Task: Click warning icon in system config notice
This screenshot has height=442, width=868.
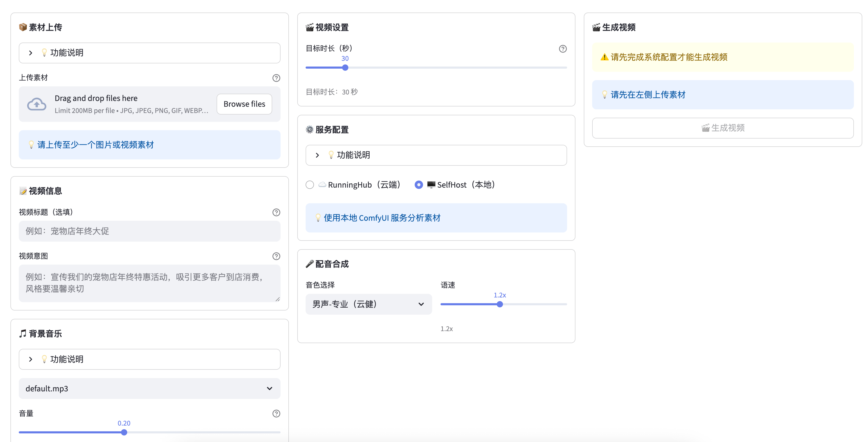Action: point(604,57)
